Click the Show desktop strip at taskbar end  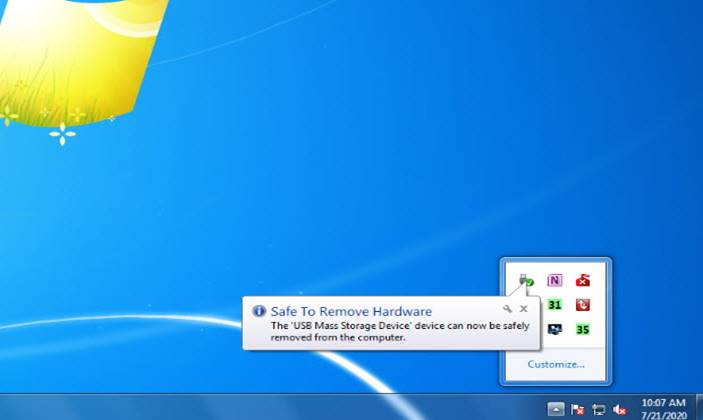pyautogui.click(x=698, y=407)
